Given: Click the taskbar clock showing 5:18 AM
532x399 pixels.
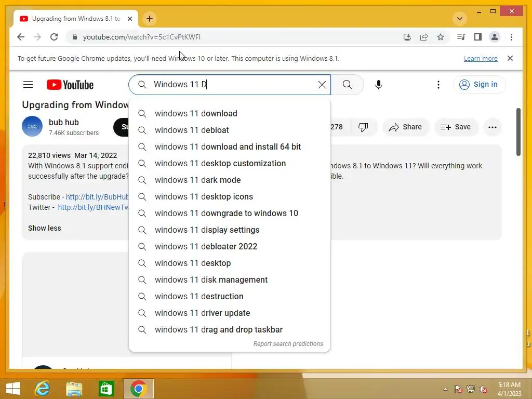Looking at the screenshot, I should pyautogui.click(x=509, y=389).
